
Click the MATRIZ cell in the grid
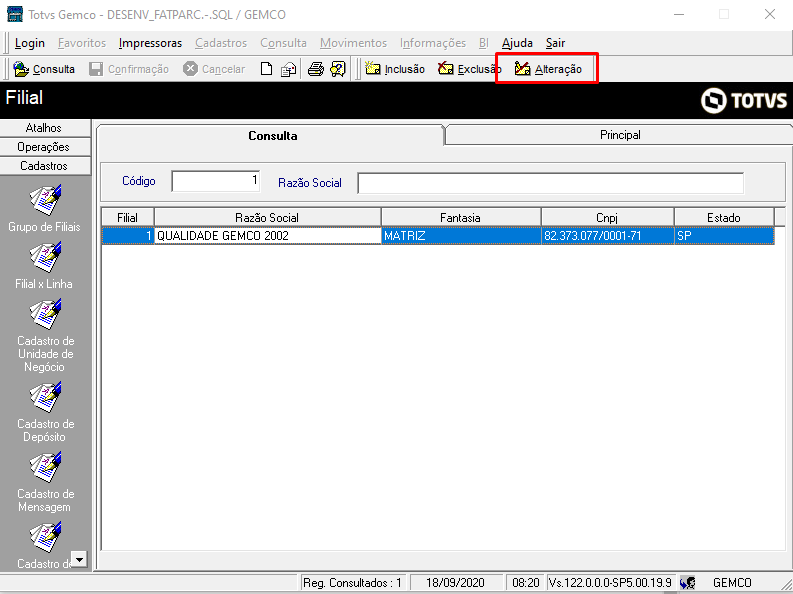pos(461,236)
